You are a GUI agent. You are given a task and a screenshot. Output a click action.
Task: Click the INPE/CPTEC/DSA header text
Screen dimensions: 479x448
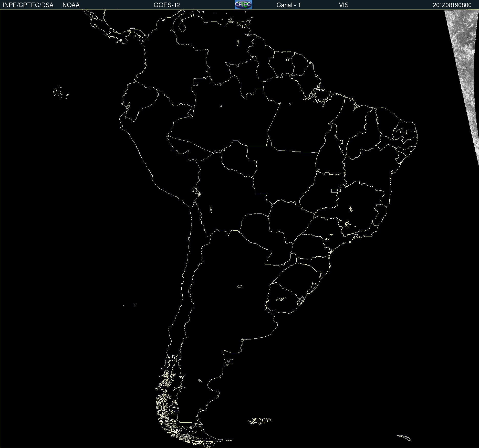[28, 5]
